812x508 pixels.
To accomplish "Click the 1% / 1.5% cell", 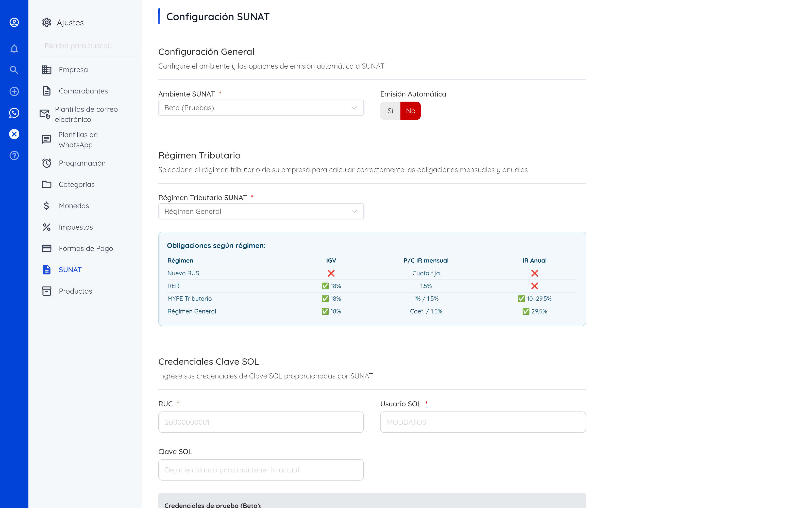I will pos(426,299).
